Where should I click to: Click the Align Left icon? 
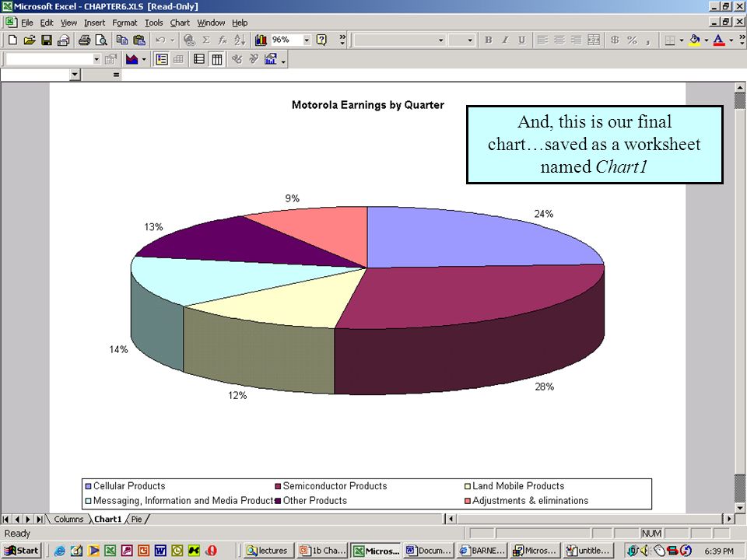pos(542,40)
